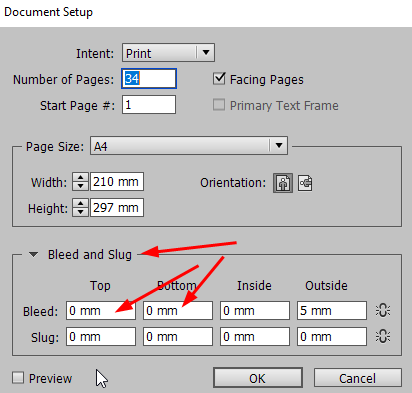
Task: Click the Primary Text Frame checkbox
Action: [219, 105]
